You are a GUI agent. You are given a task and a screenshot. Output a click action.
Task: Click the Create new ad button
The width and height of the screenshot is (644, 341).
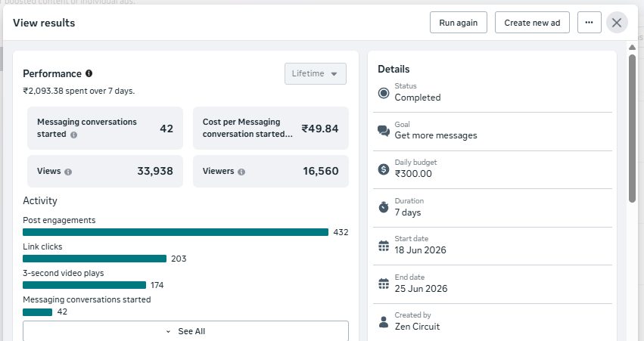[x=532, y=23]
